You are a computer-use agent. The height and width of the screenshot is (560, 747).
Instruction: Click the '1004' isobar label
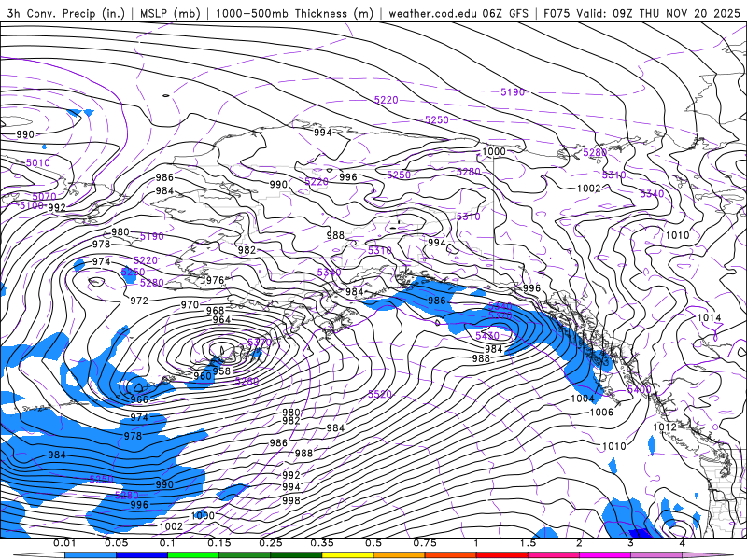[582, 399]
